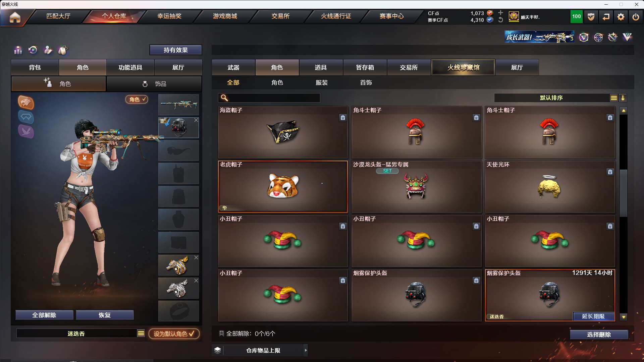The width and height of the screenshot is (644, 362).
Task: Click the inventory vertical scrollbar thumb
Action: coord(624,193)
